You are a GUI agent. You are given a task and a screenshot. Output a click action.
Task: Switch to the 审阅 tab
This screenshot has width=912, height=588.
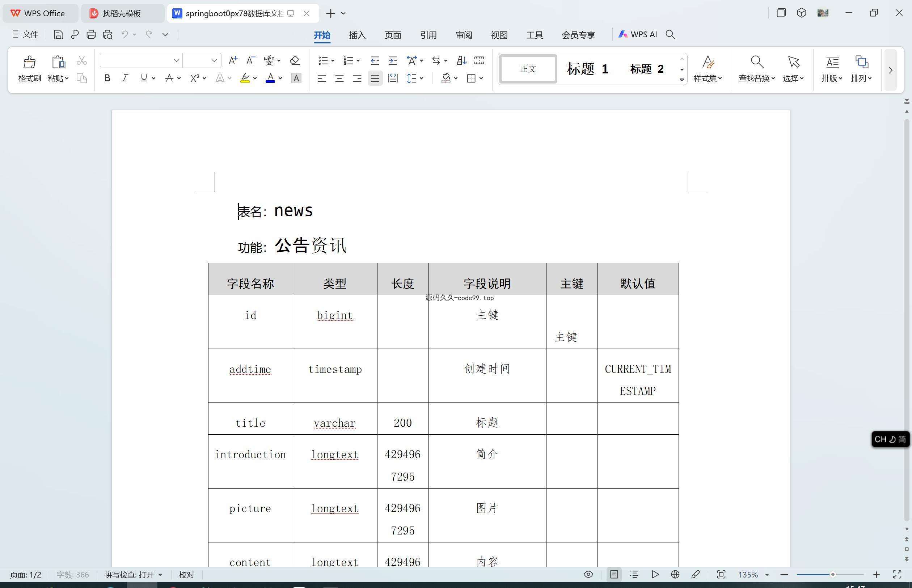click(x=464, y=35)
